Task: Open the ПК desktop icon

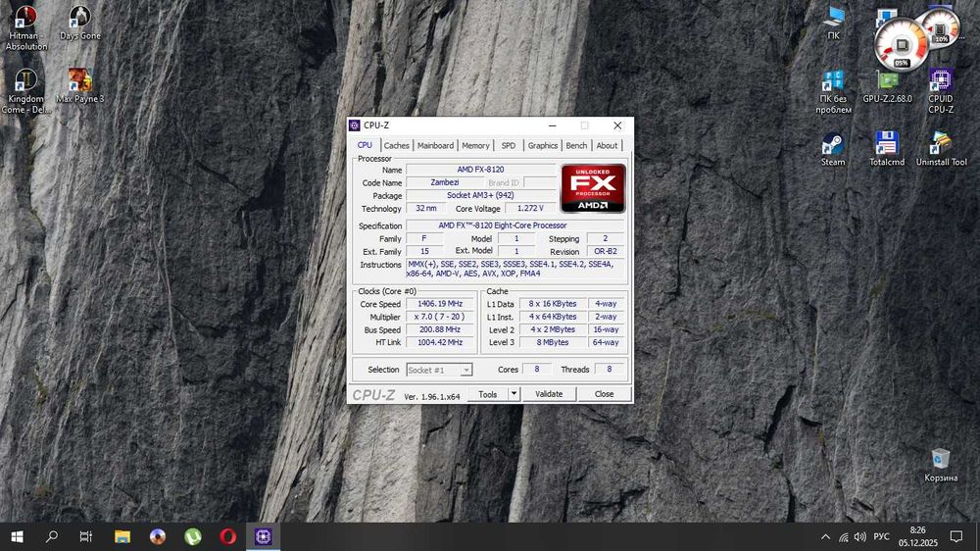Action: click(834, 24)
